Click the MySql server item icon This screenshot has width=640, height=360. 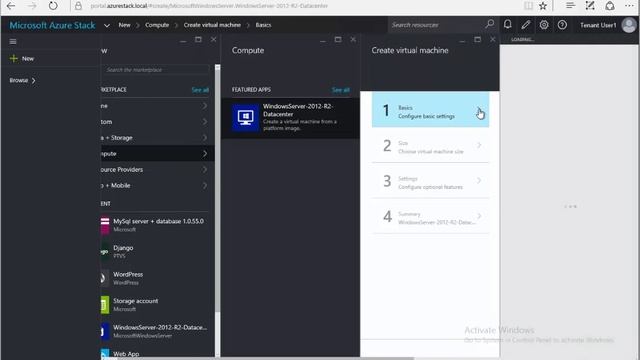coord(105,225)
